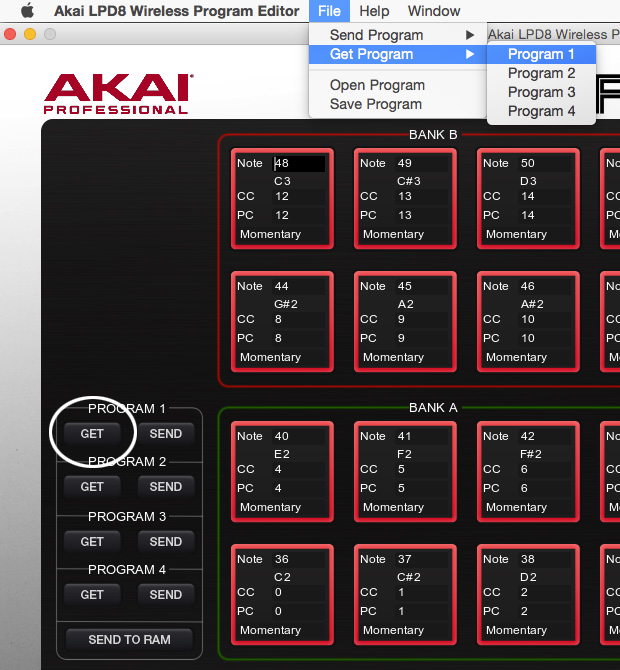
Task: Click the Note 36 field
Action: (299, 559)
